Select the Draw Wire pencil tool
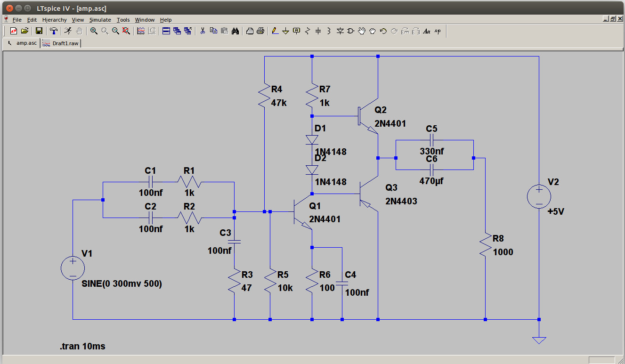The image size is (625, 364). pos(276,31)
